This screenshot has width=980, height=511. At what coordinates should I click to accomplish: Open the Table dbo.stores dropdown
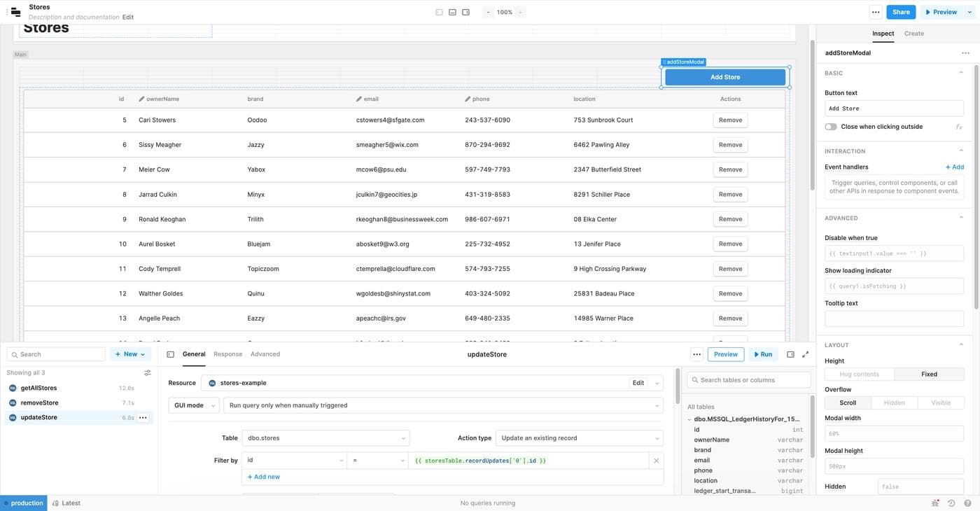[325, 438]
